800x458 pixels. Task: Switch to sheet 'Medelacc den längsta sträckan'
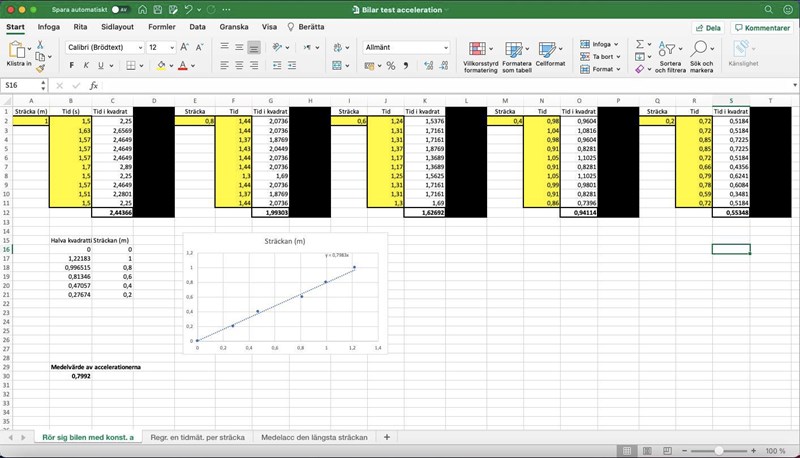pos(314,437)
